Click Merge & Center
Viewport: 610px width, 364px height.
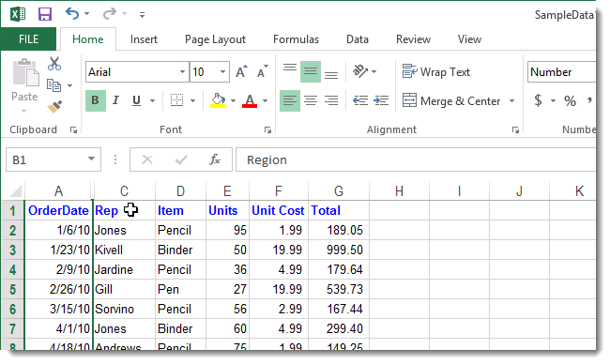pos(451,101)
